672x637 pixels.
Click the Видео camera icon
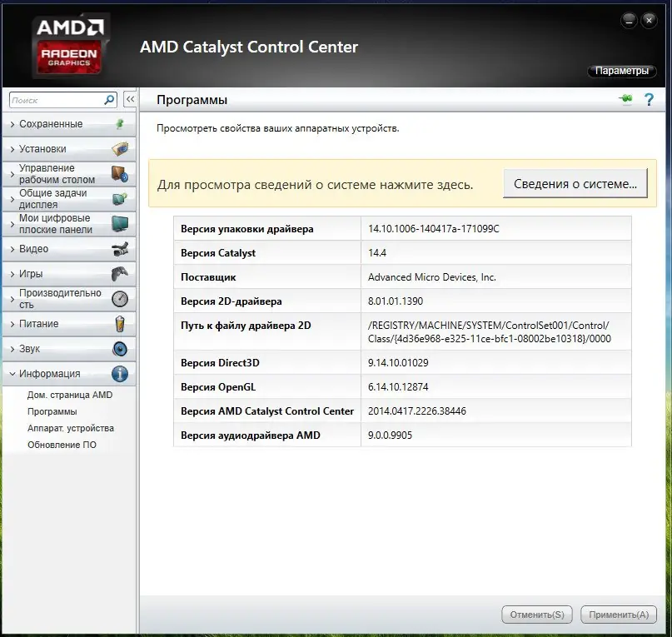coord(120,249)
